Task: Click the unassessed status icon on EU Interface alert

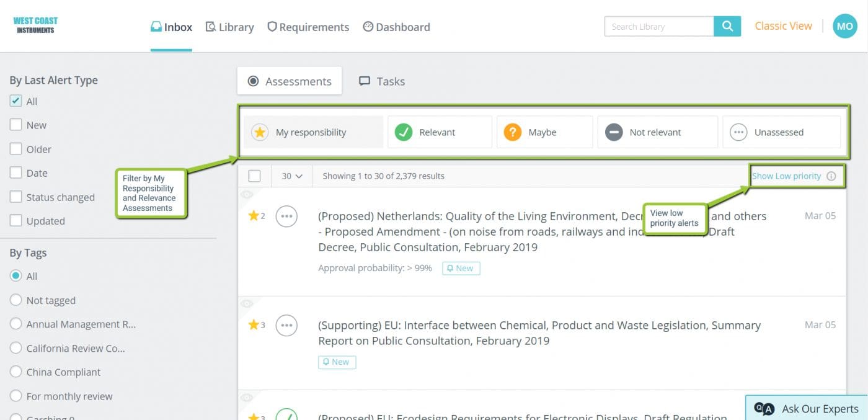Action: pyautogui.click(x=286, y=325)
